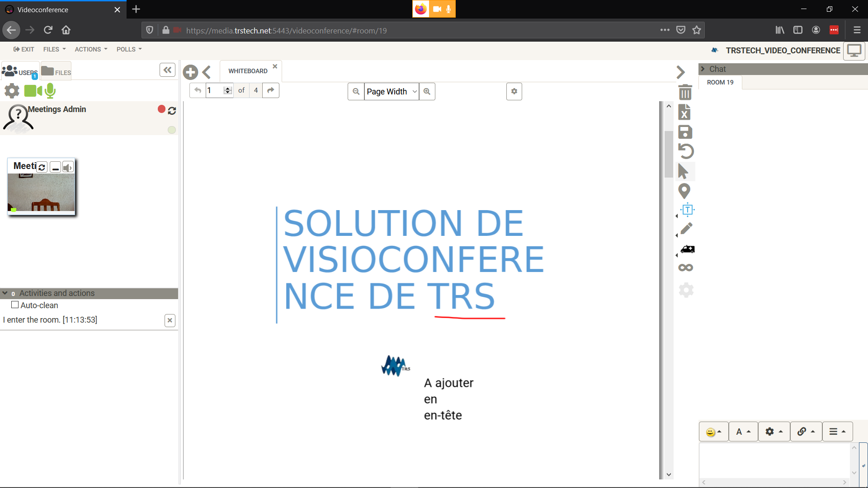This screenshot has width=868, height=488.
Task: Open the chat font style dropdown
Action: click(x=743, y=432)
